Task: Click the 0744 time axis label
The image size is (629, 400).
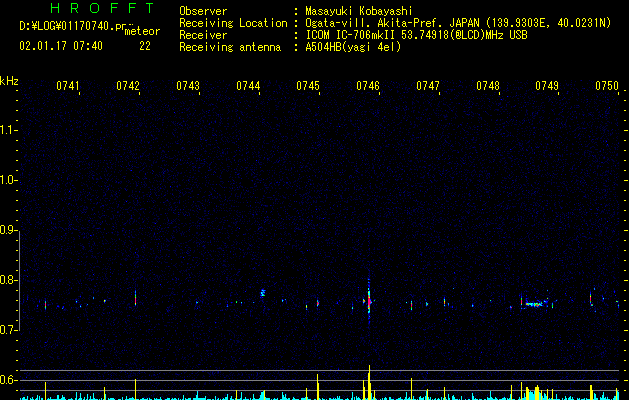Action: click(x=248, y=86)
